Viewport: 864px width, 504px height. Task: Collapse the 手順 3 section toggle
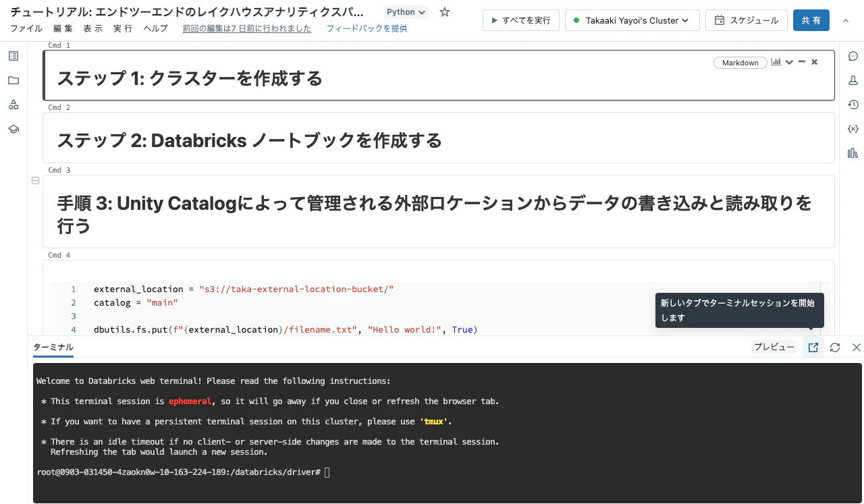(36, 180)
